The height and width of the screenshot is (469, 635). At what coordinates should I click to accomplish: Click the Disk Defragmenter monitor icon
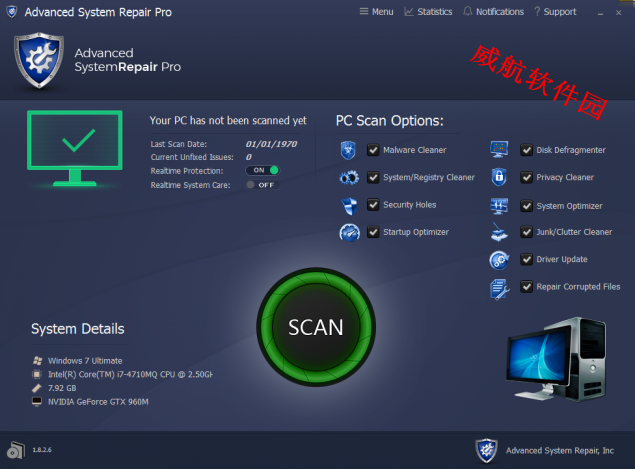click(499, 149)
